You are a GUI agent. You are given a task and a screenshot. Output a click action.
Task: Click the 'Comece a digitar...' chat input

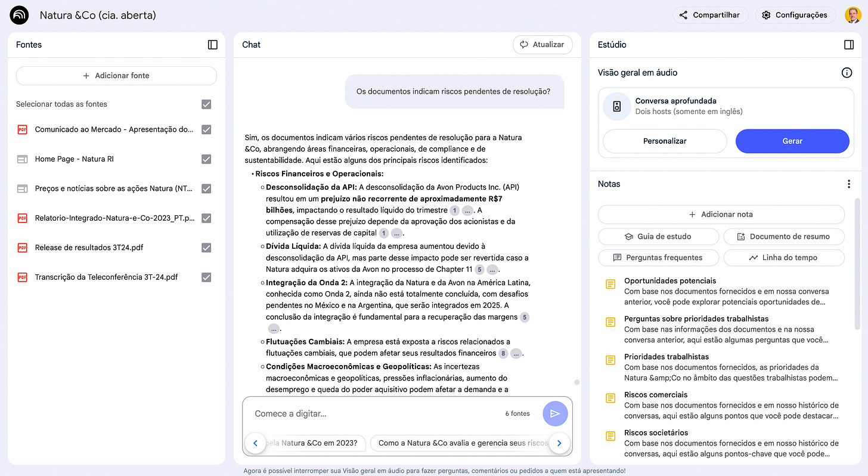click(376, 413)
